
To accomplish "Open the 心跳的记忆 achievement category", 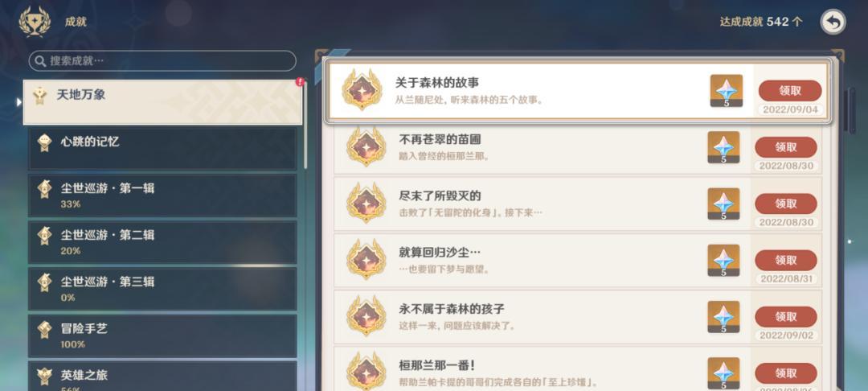I will pyautogui.click(x=162, y=149).
